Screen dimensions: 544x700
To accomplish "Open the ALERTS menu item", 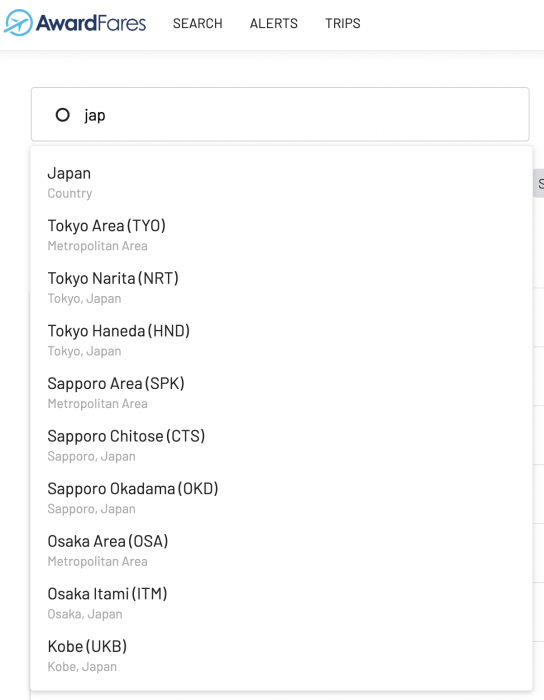I will pyautogui.click(x=274, y=23).
